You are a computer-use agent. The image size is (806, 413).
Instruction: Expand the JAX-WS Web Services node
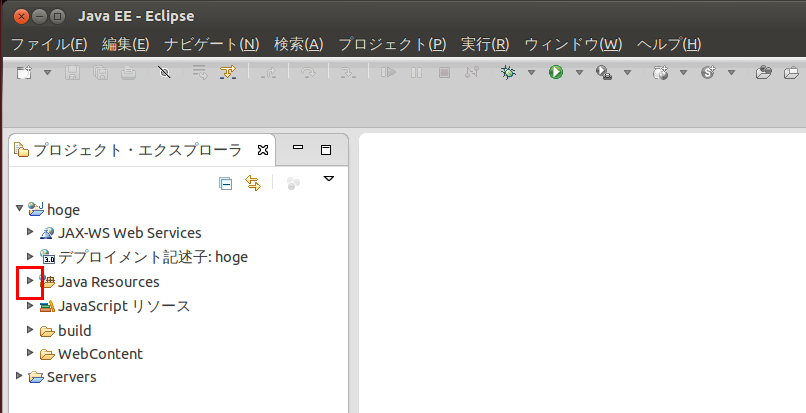(x=30, y=232)
